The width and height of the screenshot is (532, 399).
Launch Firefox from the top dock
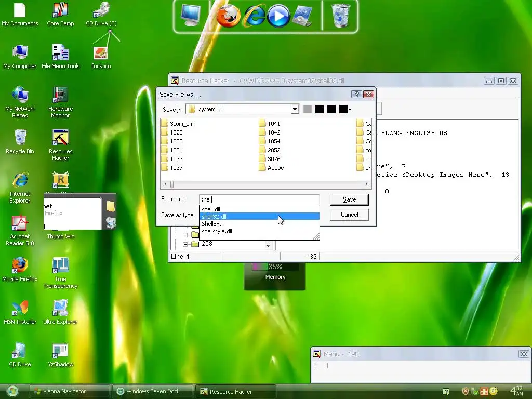coord(229,16)
